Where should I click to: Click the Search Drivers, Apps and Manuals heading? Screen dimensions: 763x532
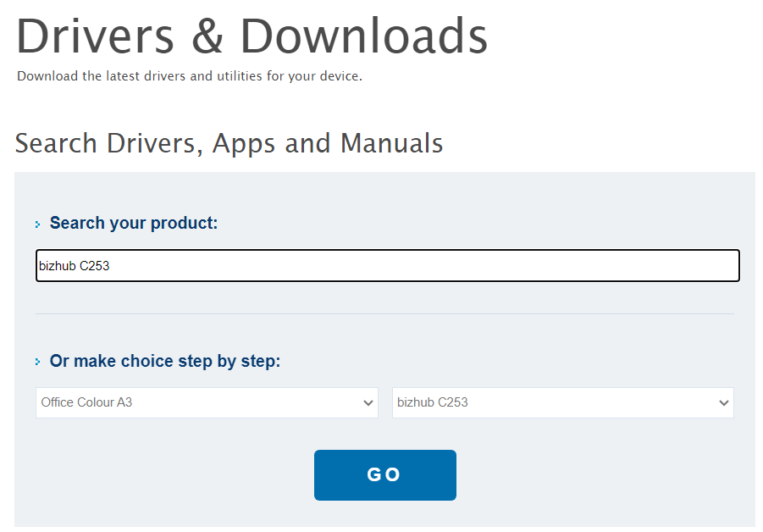[228, 143]
